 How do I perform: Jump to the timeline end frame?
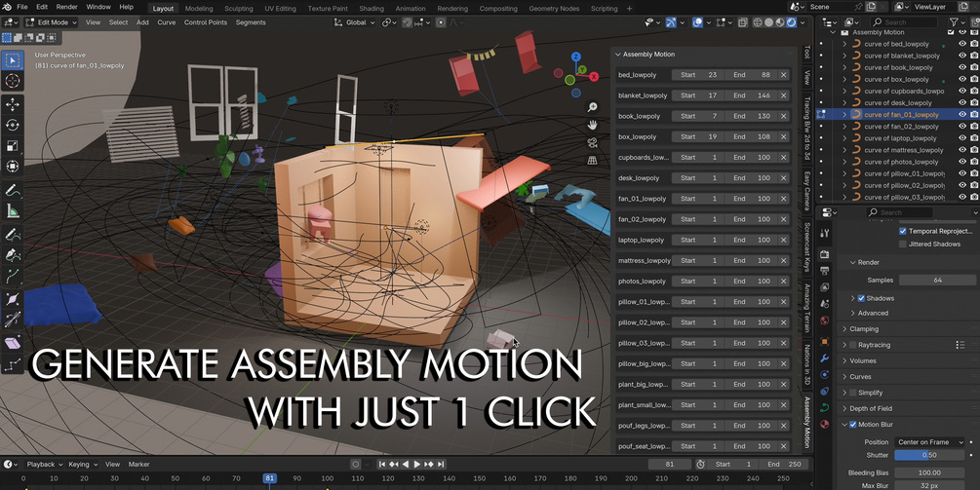pos(442,465)
